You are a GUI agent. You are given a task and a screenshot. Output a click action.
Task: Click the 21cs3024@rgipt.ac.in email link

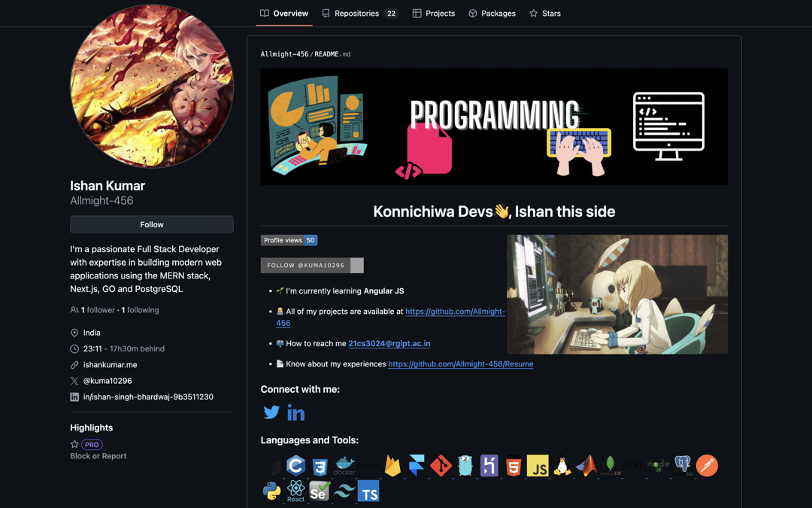point(389,343)
